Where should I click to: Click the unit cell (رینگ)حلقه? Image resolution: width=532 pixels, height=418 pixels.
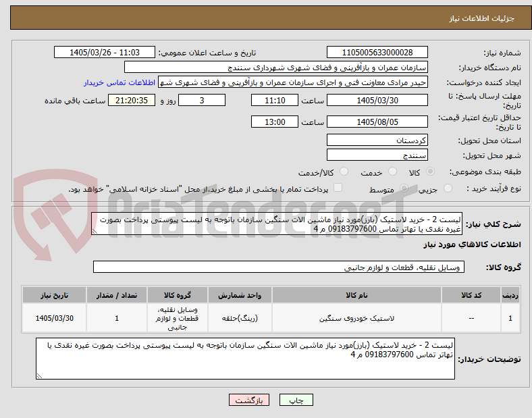[x=240, y=318]
